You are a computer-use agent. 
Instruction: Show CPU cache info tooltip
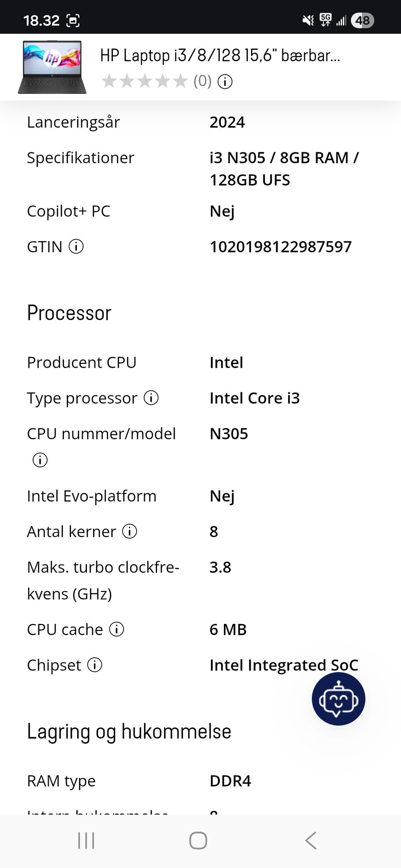[x=117, y=629]
